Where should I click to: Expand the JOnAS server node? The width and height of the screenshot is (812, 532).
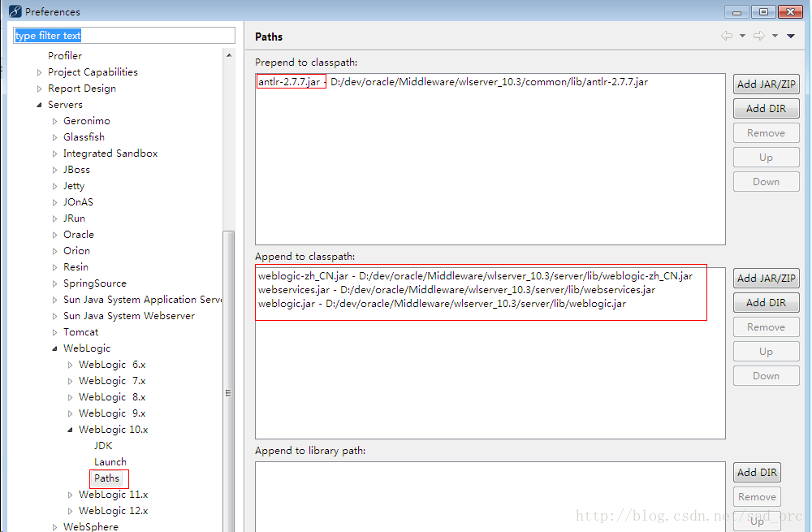point(55,202)
